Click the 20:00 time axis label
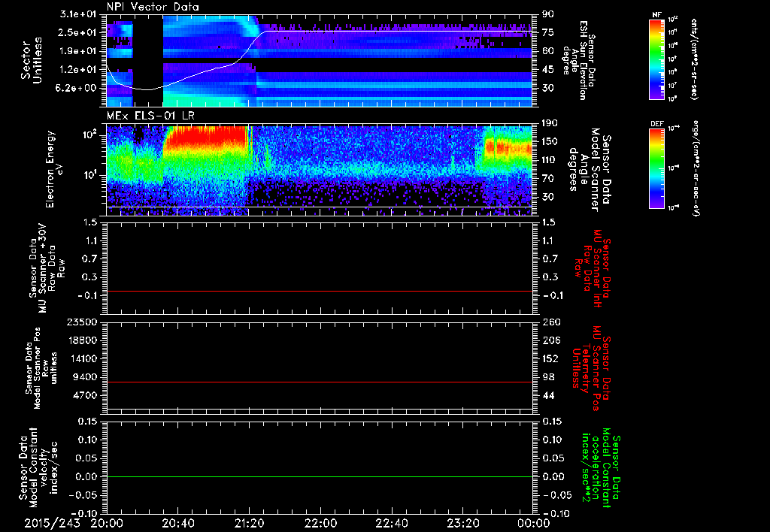 click(x=107, y=523)
